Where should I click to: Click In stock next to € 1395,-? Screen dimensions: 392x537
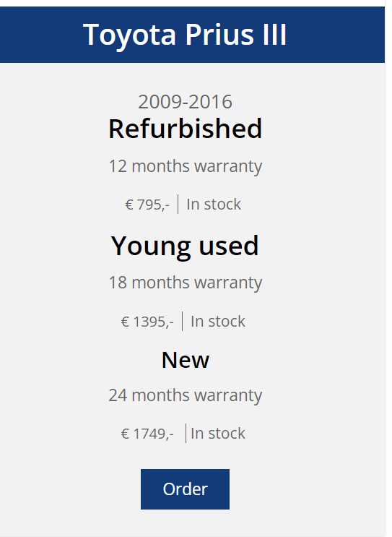[218, 321]
